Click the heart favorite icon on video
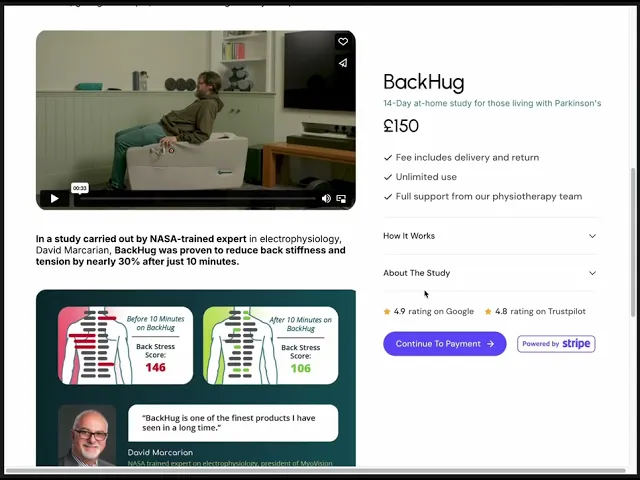The image size is (640, 480). tap(343, 42)
